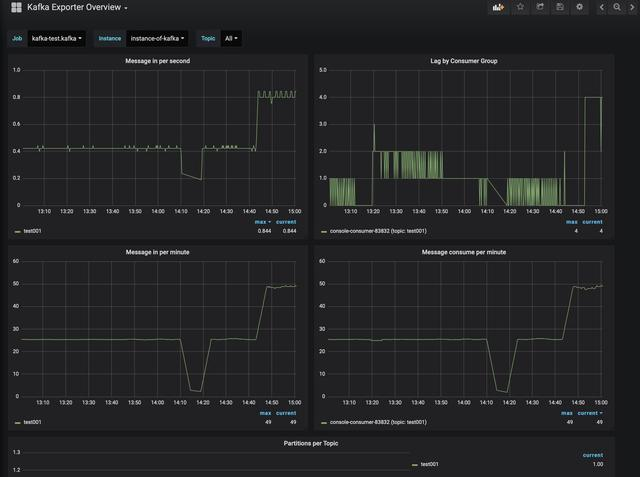
Task: Toggle console-consumer-83832 series in Message consume per minute legend
Action: click(x=378, y=422)
